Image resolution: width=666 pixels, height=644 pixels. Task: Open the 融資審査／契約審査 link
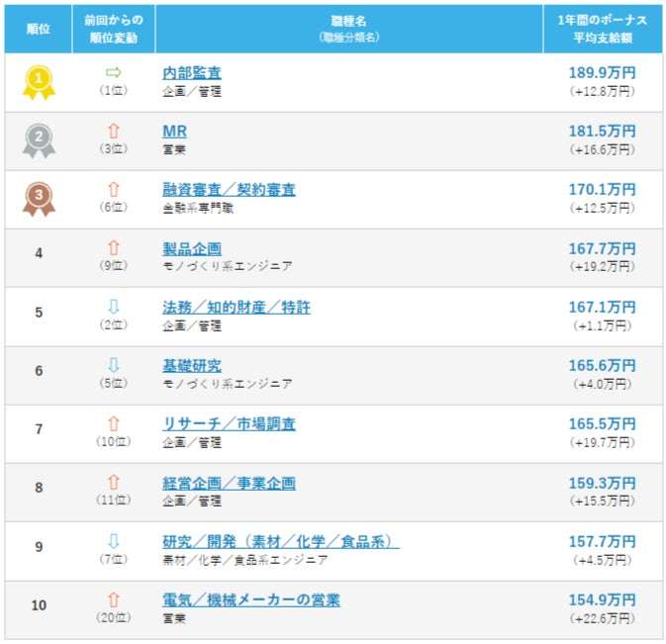229,190
